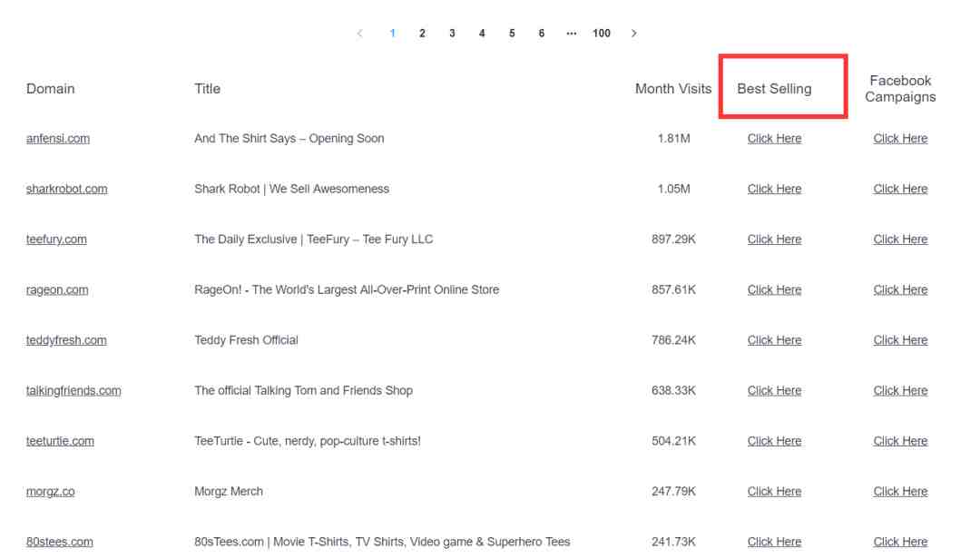This screenshot has height=558, width=980.
Task: Jump to page 5
Action: pos(512,34)
